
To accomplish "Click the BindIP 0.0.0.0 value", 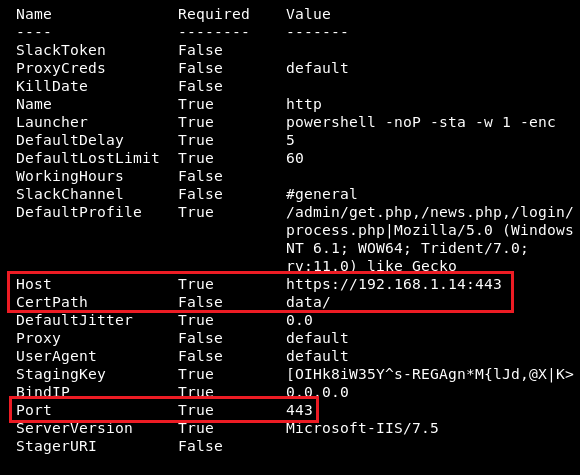I will click(x=317, y=392).
